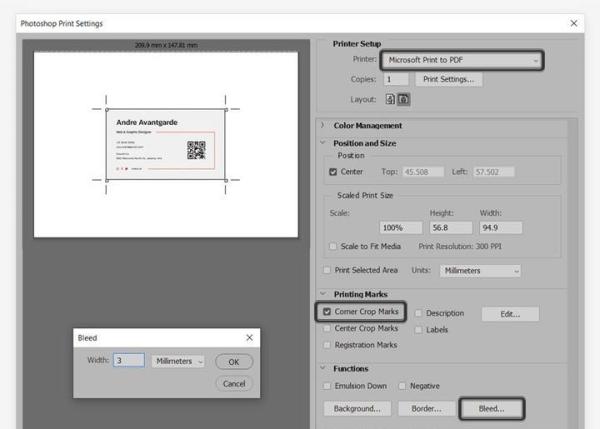Viewport: 600px width, 429px height.
Task: Enable Registration Marks checkbox
Action: point(327,345)
